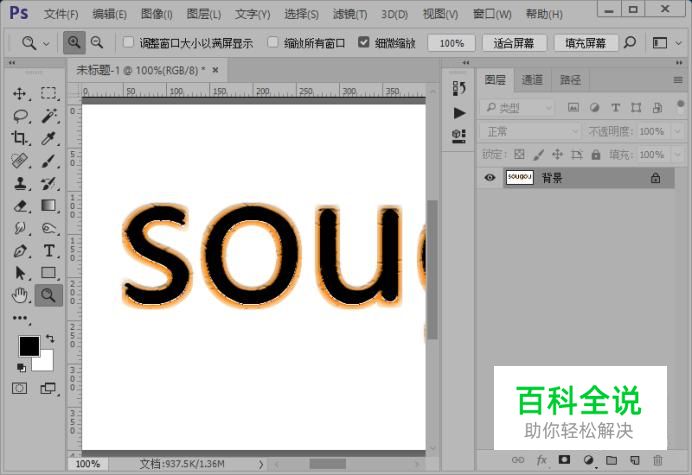
Task: Enable zoom all windows checkbox
Action: point(273,42)
